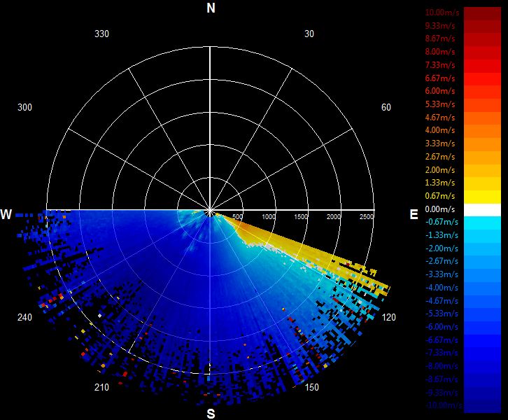
Task: Click the 4.00m/s legend label
Action: 440,130
